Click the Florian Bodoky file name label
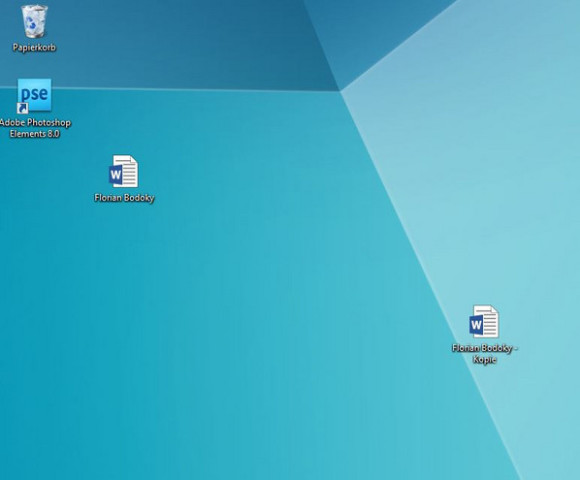 point(124,198)
